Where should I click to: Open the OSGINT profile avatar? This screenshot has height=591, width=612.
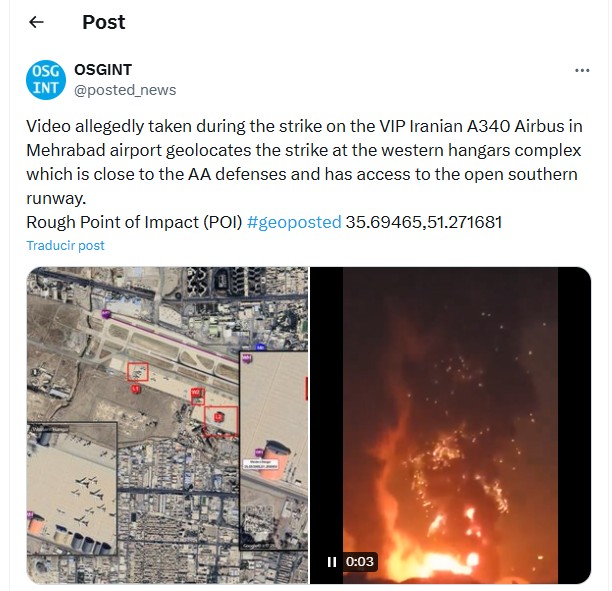coord(46,80)
